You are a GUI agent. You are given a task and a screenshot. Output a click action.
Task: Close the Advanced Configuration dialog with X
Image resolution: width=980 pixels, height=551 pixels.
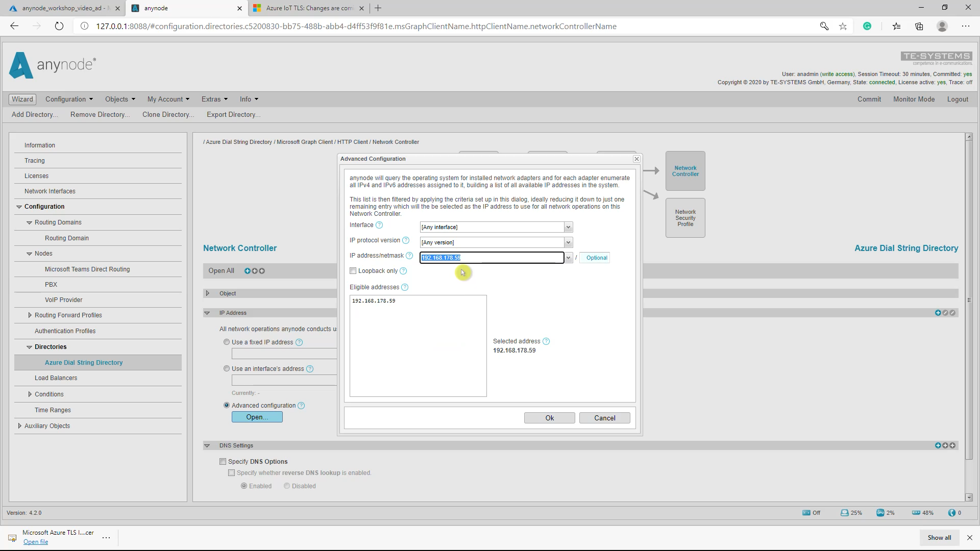(636, 159)
